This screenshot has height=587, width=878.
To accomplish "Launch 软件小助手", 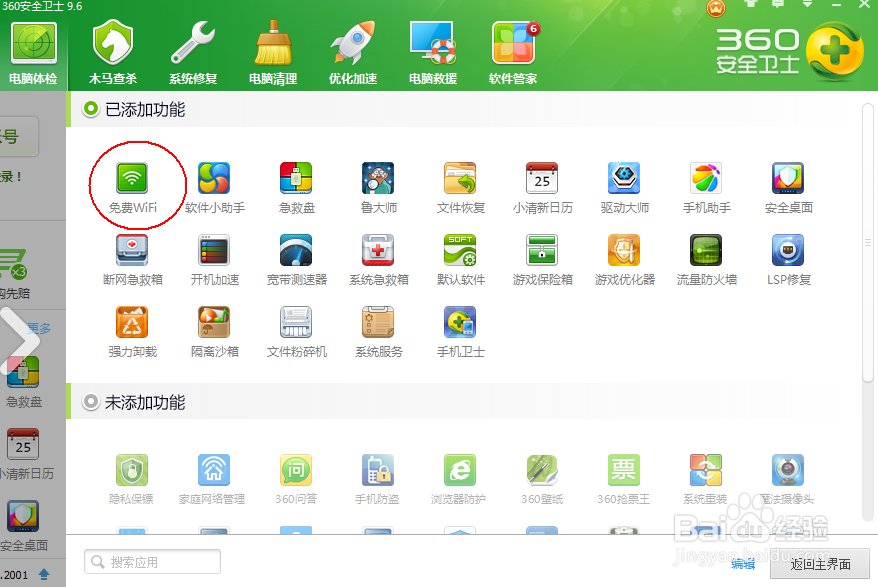I will pos(214,188).
